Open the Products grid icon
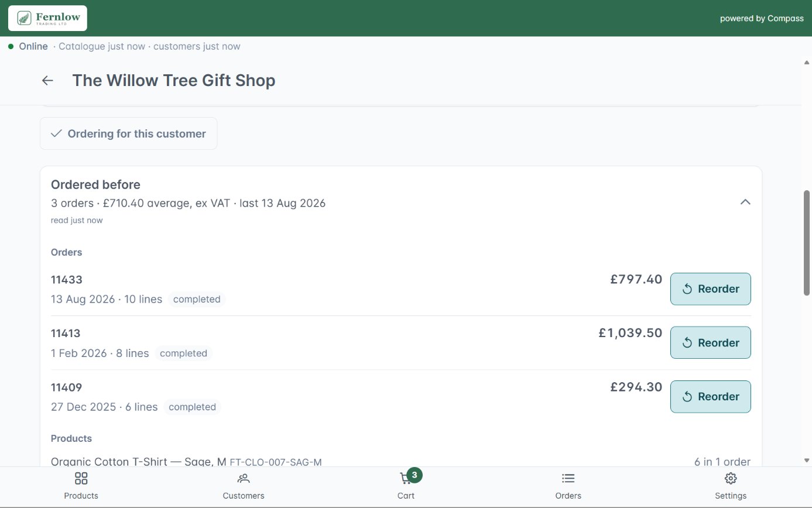The height and width of the screenshot is (508, 812). coord(81,479)
